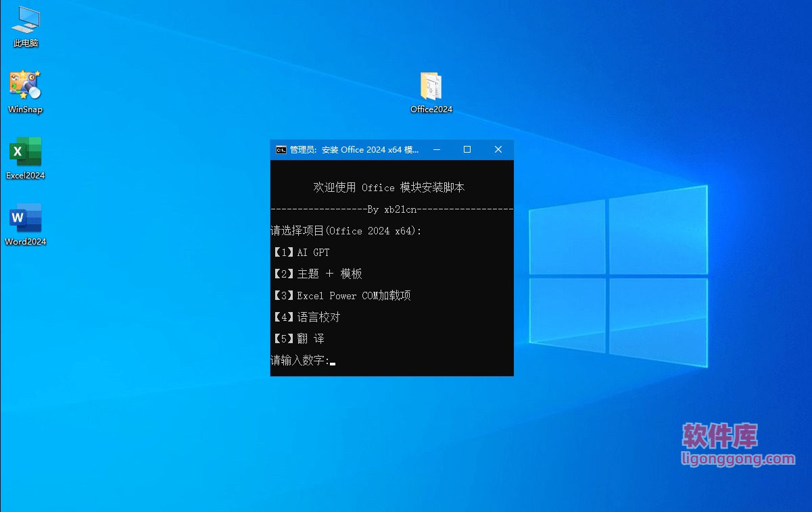Image resolution: width=812 pixels, height=512 pixels.
Task: Click option 【3】Excel Power COM加载项
Action: [x=341, y=295]
